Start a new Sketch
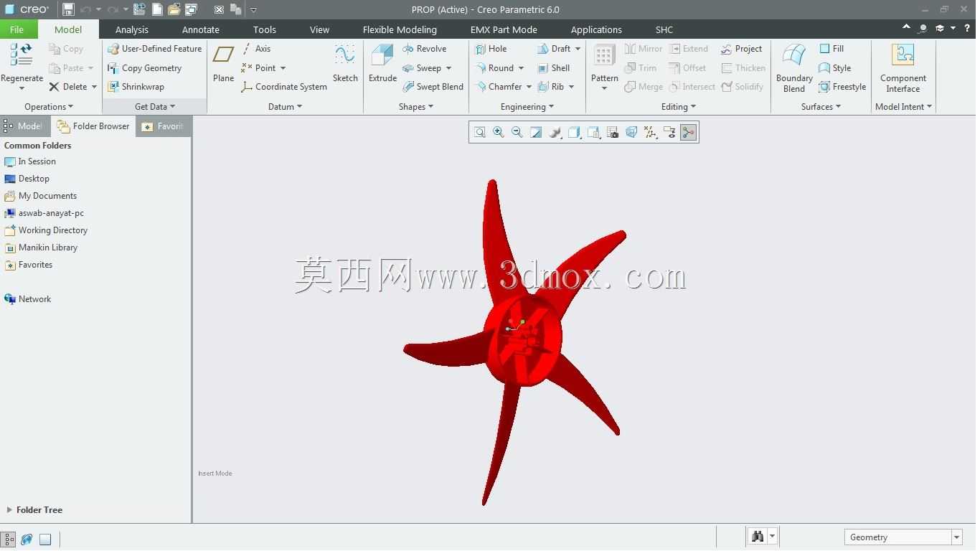The height and width of the screenshot is (551, 980). pos(345,64)
